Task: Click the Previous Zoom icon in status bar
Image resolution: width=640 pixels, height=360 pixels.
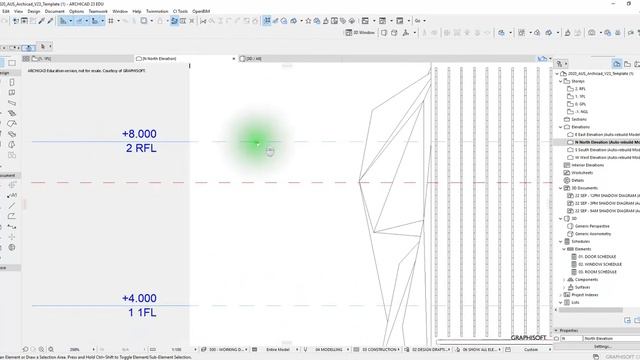Action: [x=26, y=349]
